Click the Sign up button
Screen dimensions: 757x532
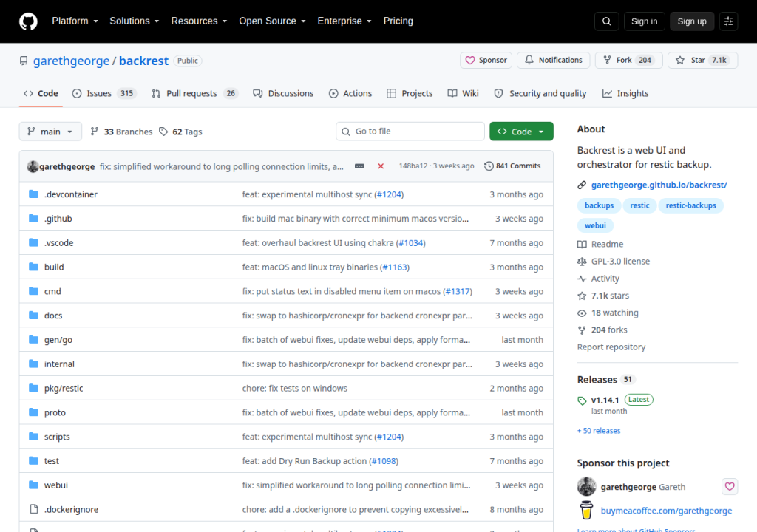point(692,21)
